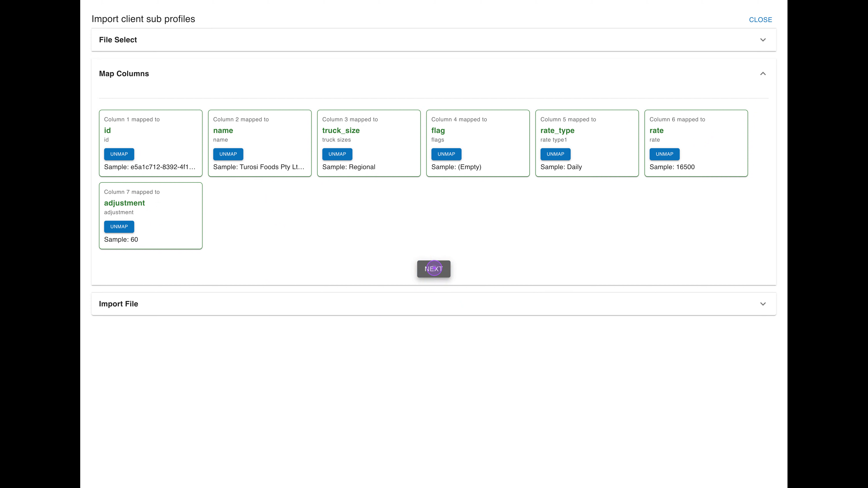Click the 'Sample: Daily' value
Image resolution: width=868 pixels, height=488 pixels.
[x=561, y=167]
